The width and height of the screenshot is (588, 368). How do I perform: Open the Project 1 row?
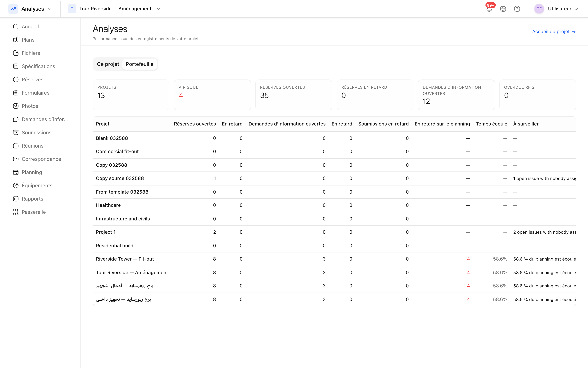coord(334,232)
